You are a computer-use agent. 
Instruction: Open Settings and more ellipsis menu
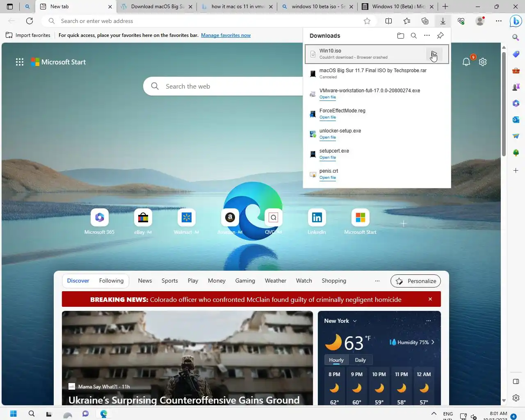(x=499, y=21)
